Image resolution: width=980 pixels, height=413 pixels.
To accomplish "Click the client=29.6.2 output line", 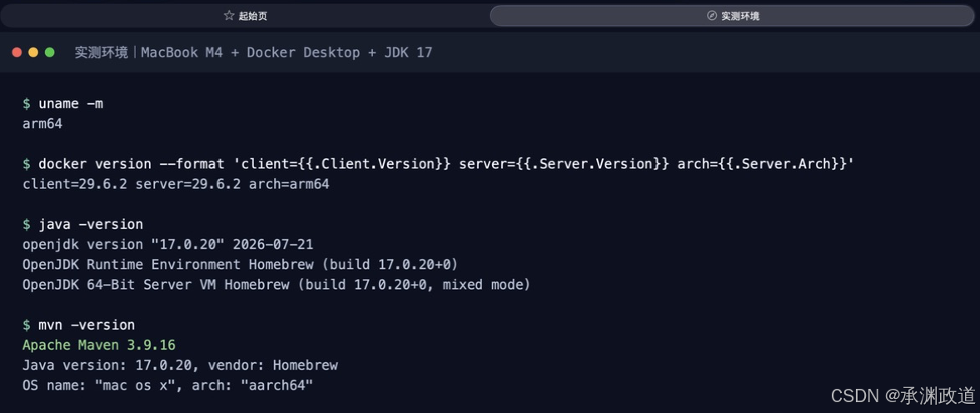I will click(176, 184).
